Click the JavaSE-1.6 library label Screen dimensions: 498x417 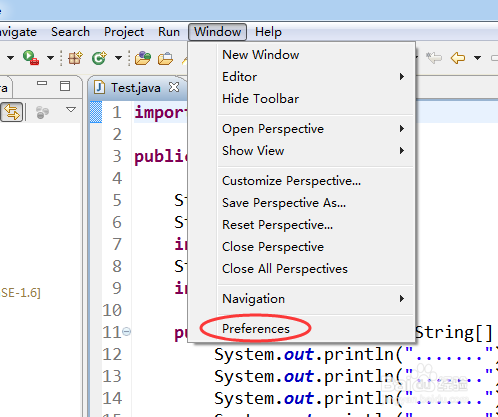(20, 293)
